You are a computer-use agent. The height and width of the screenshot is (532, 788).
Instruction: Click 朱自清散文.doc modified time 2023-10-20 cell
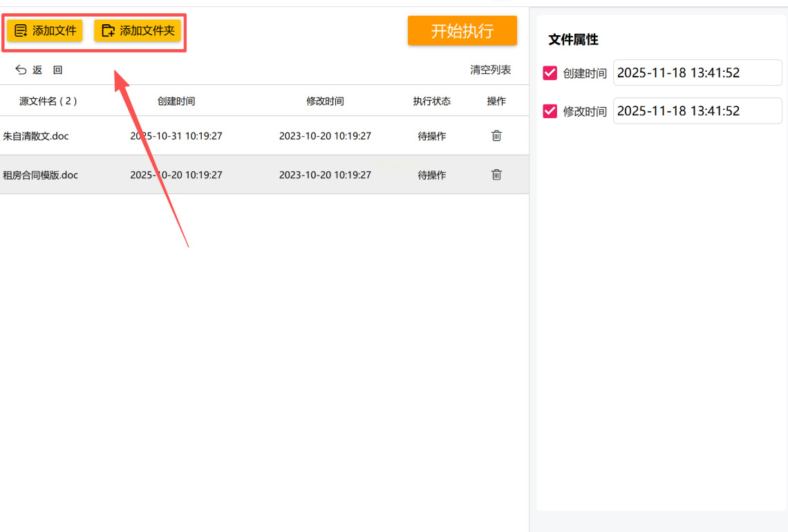tap(325, 136)
